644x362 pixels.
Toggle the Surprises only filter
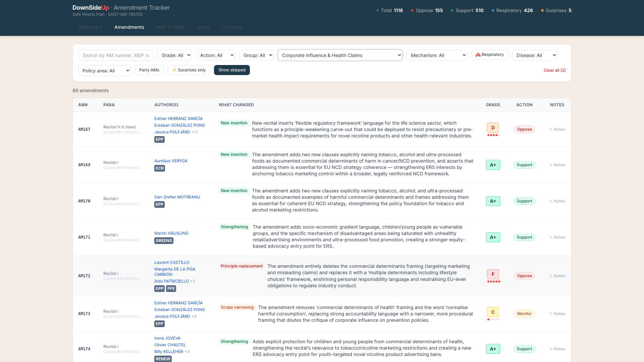189,70
